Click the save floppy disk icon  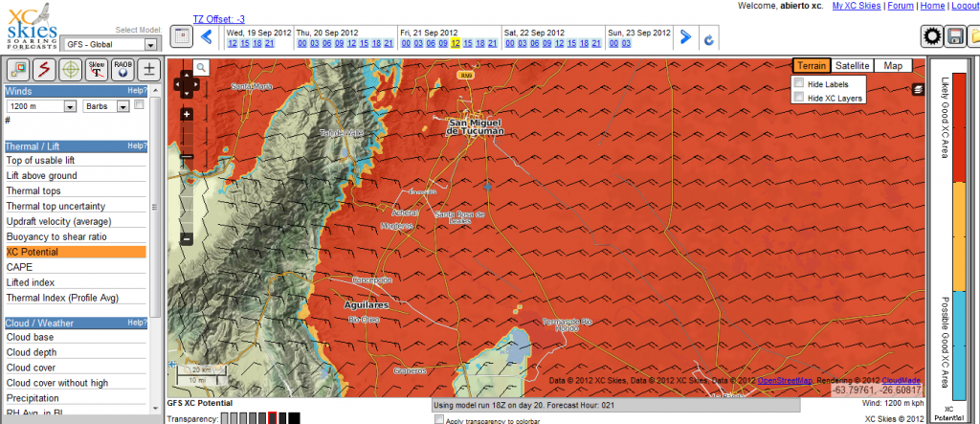point(954,37)
